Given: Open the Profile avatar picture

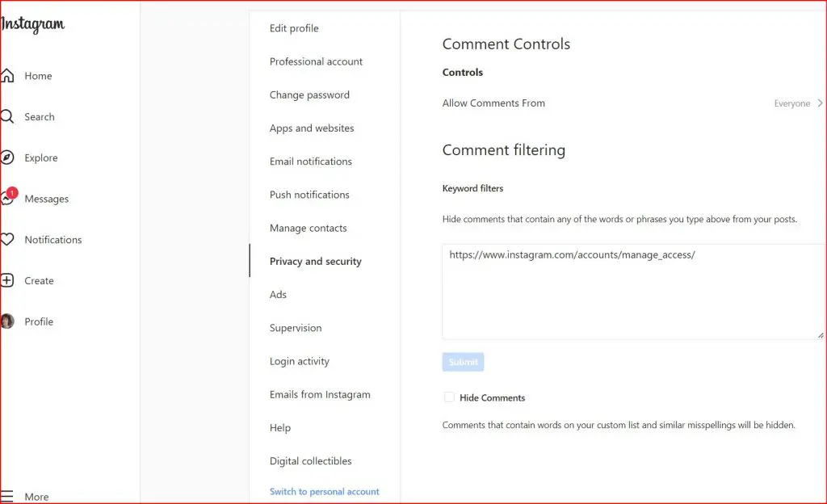Looking at the screenshot, I should 7,321.
